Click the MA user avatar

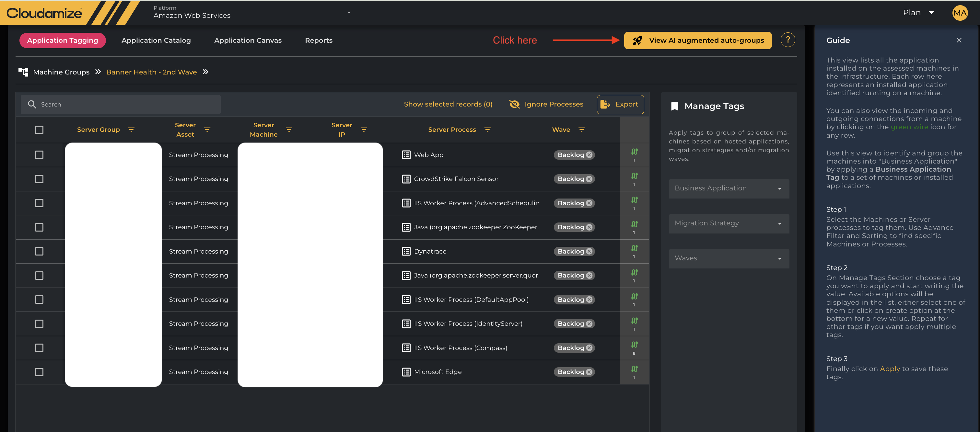pos(960,13)
